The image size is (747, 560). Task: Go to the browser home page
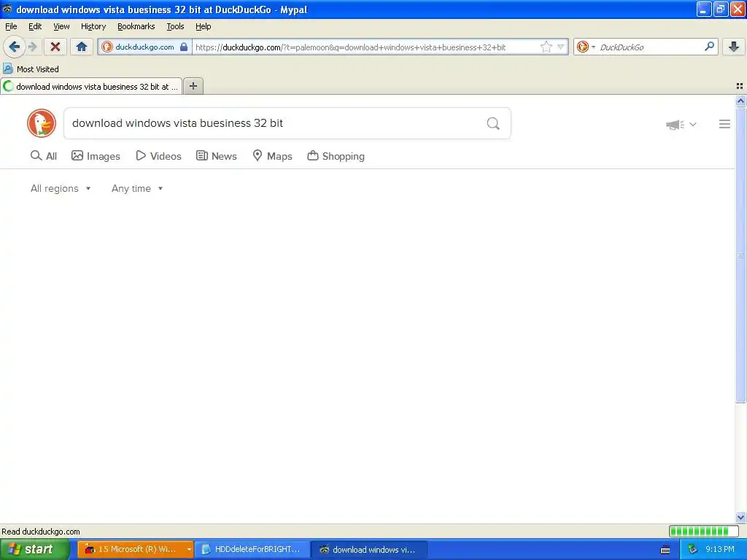pyautogui.click(x=82, y=47)
